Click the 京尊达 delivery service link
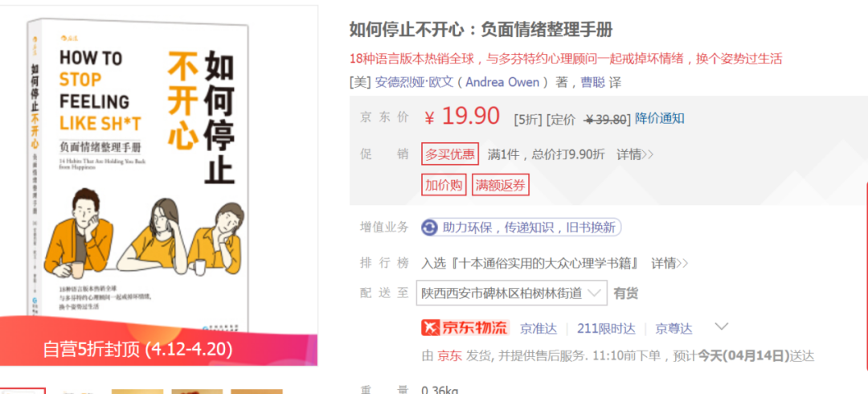 pos(674,328)
